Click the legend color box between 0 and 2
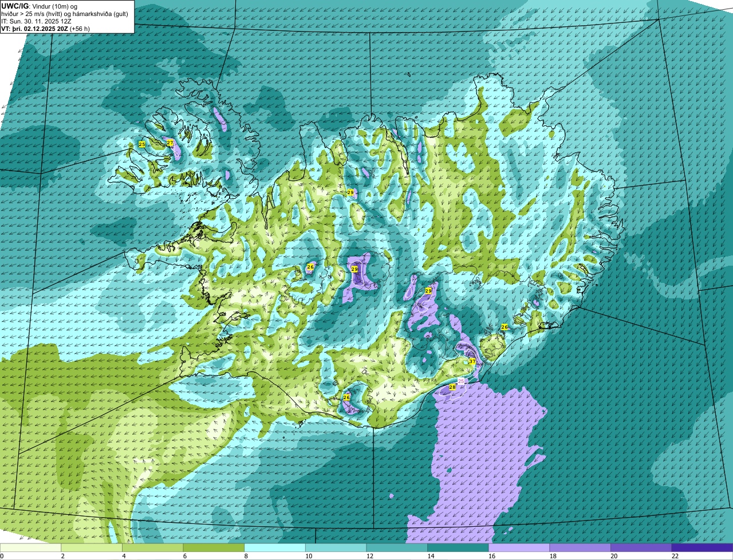 click(30, 547)
